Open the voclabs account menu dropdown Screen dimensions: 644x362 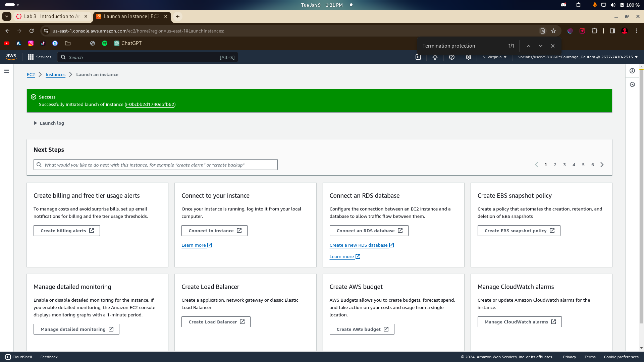578,57
